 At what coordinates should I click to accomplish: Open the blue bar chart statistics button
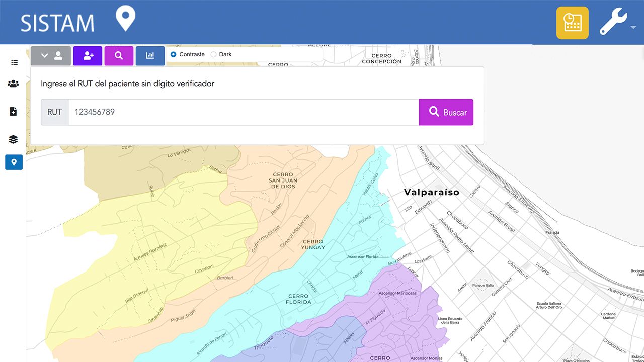click(150, 56)
